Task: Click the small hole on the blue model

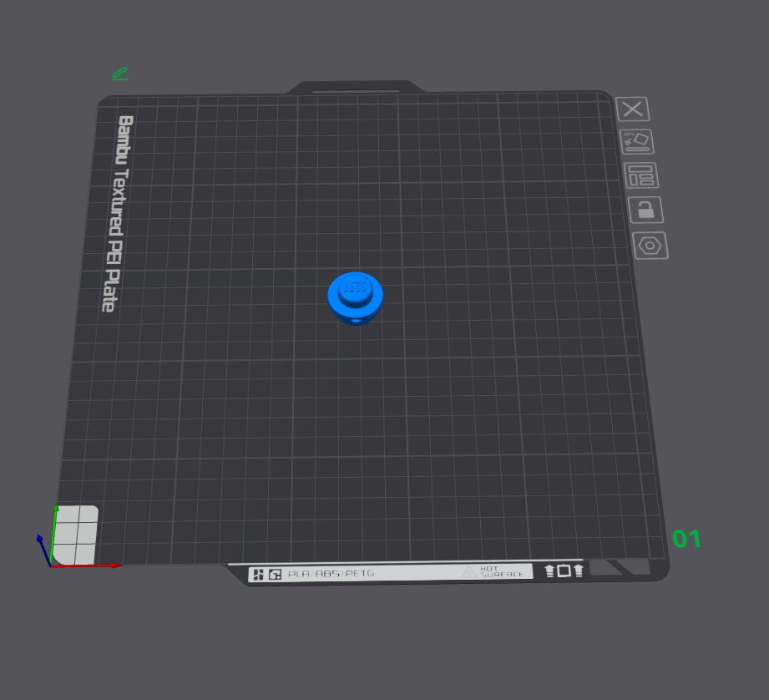Action: coord(356,321)
